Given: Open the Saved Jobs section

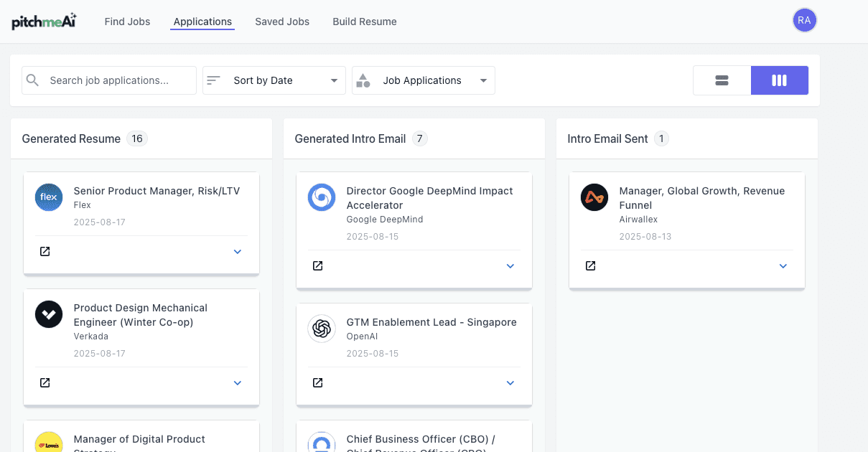Looking at the screenshot, I should coord(281,22).
